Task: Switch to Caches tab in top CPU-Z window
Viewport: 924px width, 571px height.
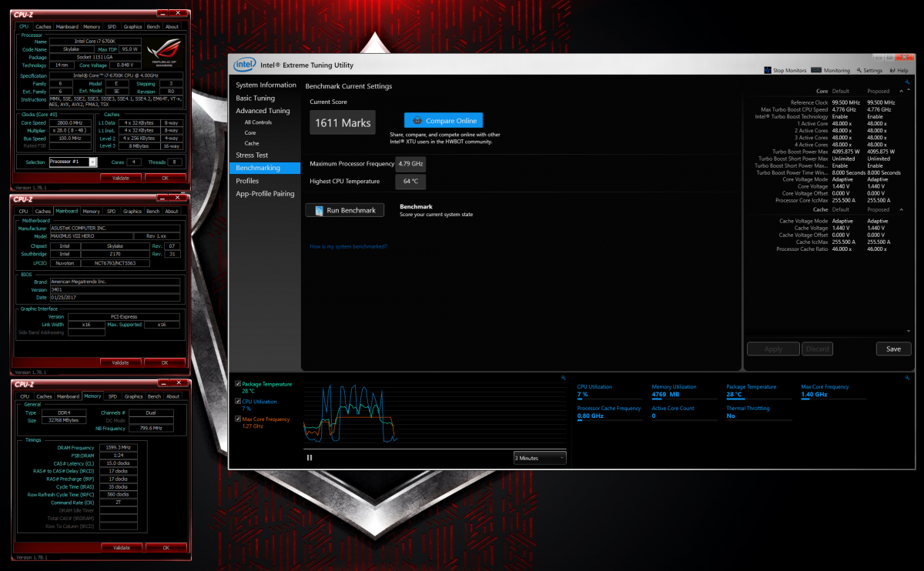Action: pyautogui.click(x=43, y=26)
